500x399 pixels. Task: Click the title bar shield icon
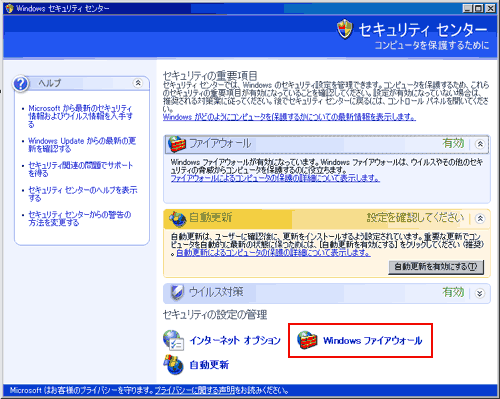coord(9,8)
